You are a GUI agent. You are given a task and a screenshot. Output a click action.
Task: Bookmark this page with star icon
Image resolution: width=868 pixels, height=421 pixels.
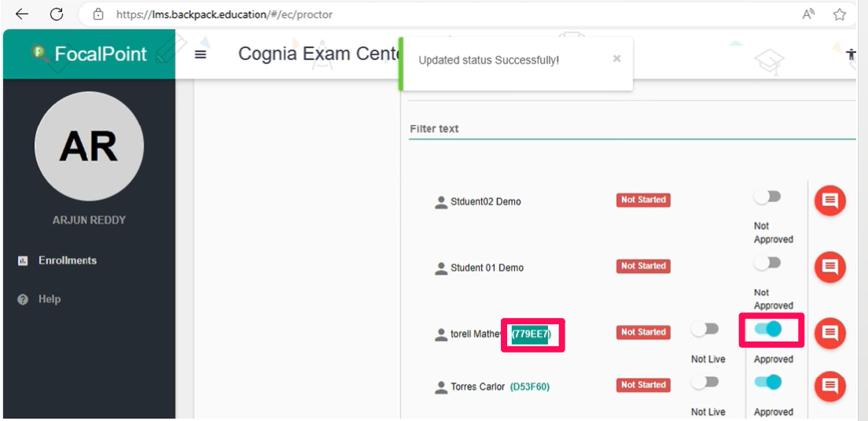point(839,14)
